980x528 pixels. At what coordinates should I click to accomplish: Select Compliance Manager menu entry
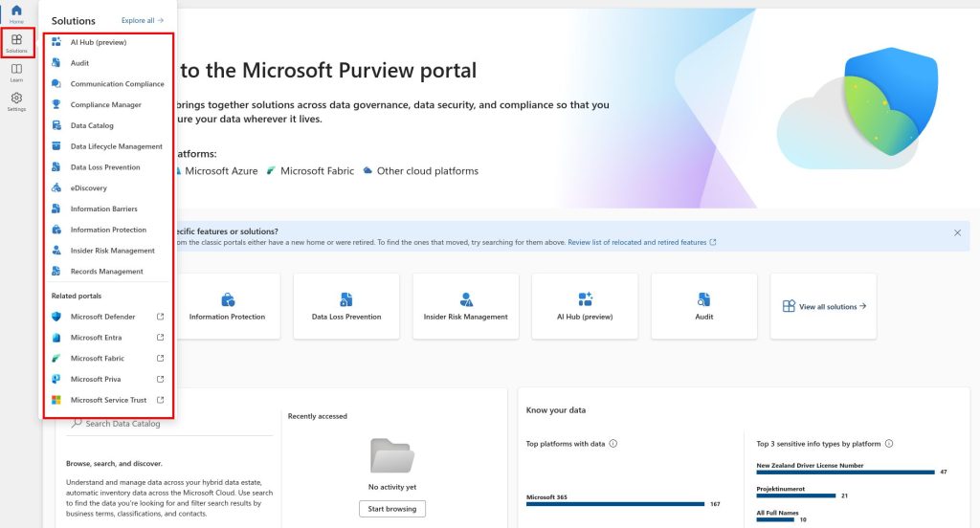107,104
